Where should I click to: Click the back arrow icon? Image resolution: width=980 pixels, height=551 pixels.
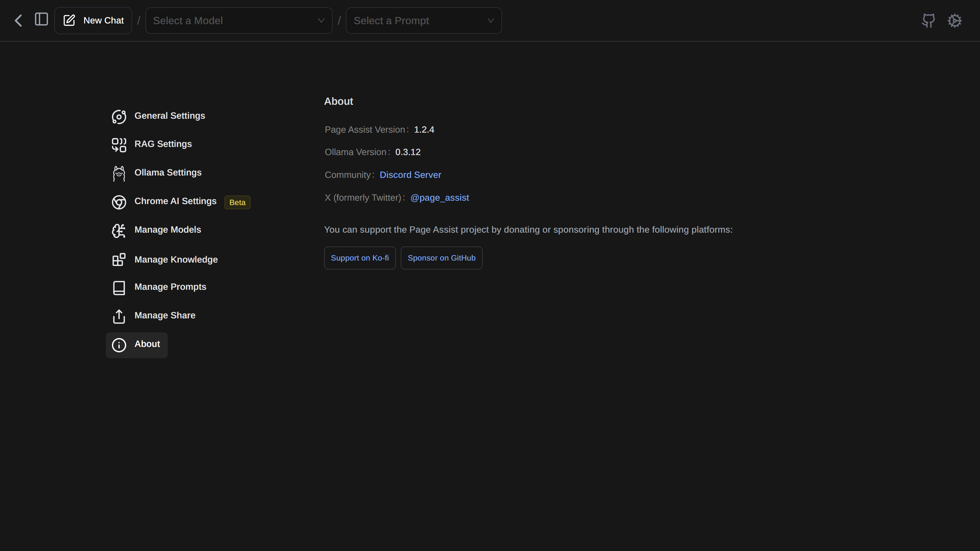tap(18, 20)
